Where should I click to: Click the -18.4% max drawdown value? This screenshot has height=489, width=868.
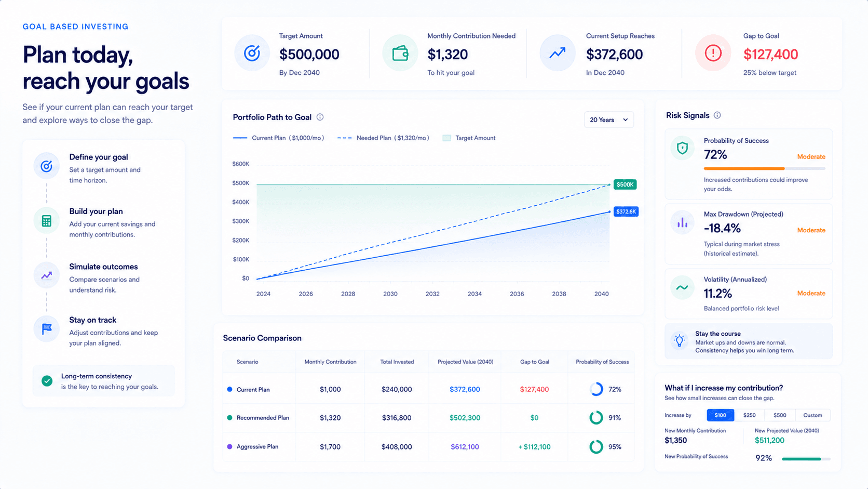(x=722, y=229)
